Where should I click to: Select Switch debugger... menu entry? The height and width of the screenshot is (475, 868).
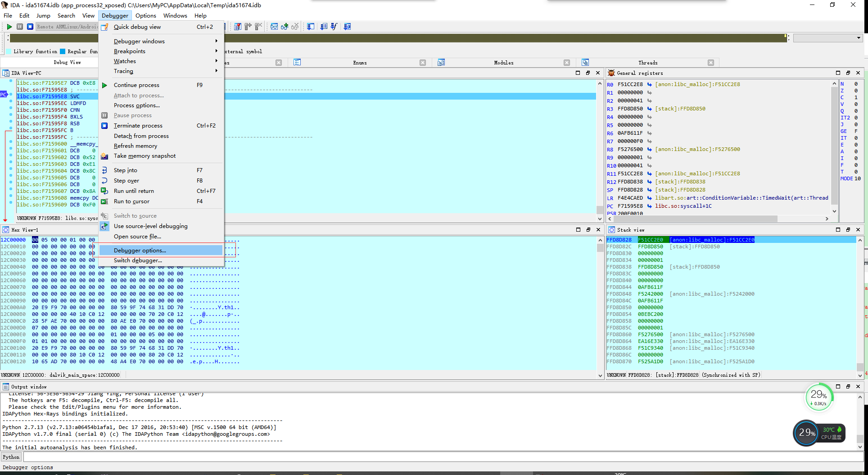(x=161, y=260)
